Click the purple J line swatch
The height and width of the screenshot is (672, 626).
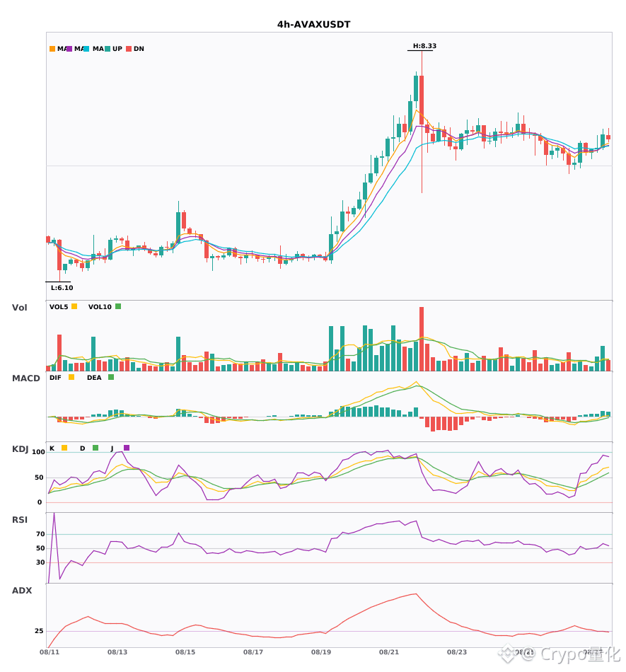[127, 448]
